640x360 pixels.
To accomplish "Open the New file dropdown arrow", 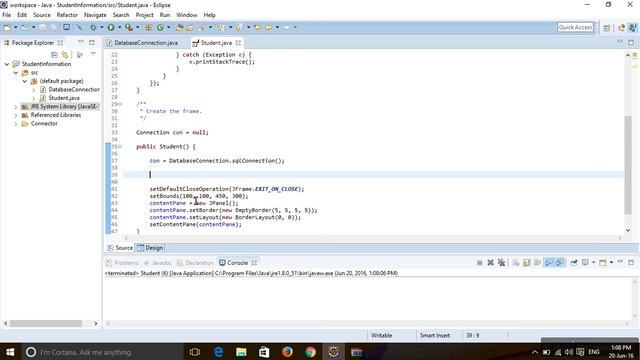I will 16,27.
